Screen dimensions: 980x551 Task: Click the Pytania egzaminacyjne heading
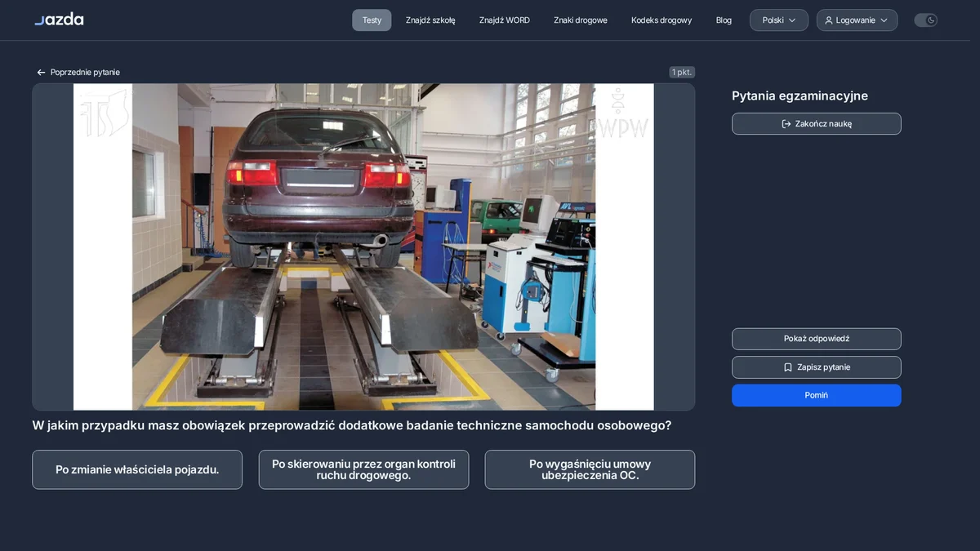[x=800, y=96]
